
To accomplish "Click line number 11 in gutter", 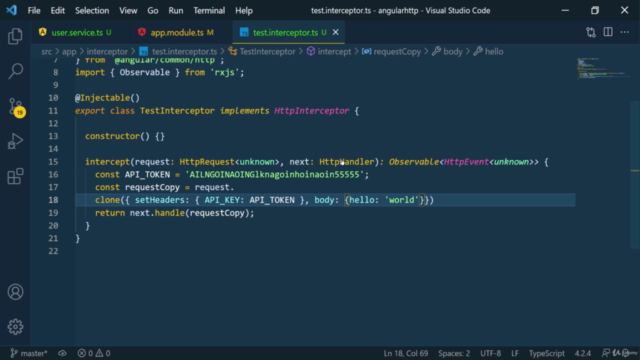I will (x=53, y=111).
